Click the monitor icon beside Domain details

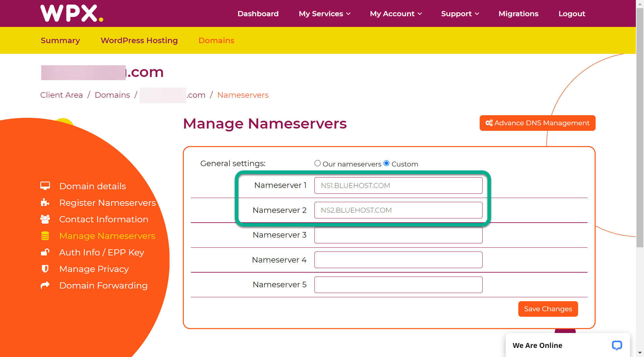click(x=45, y=186)
